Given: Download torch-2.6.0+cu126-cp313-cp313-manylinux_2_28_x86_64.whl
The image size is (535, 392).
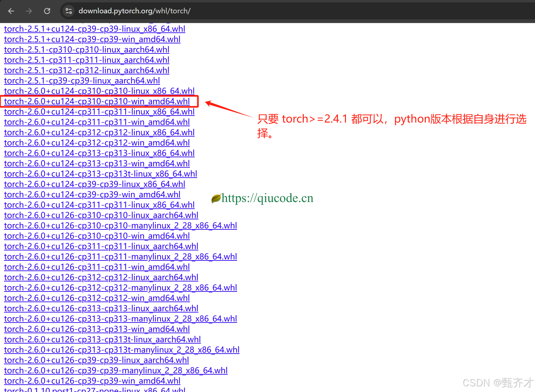Looking at the screenshot, I should [120, 319].
